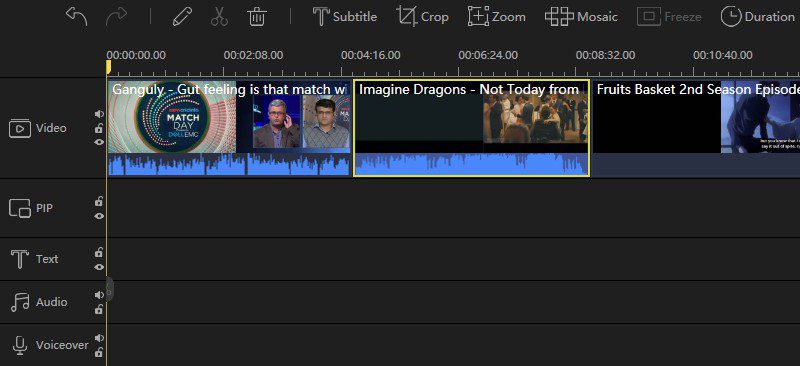800x366 pixels.
Task: Open the pencil Edit tool
Action: coord(182,17)
